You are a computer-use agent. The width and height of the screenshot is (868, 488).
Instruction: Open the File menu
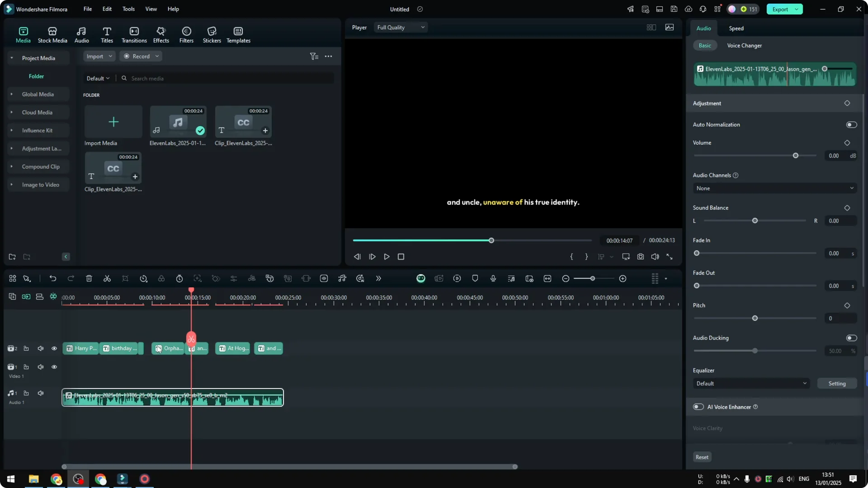(88, 9)
